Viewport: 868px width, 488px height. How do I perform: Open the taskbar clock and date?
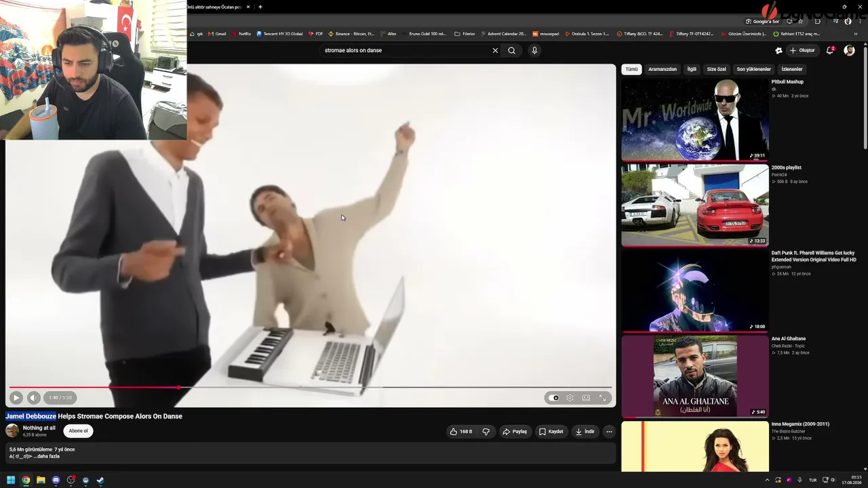point(852,481)
